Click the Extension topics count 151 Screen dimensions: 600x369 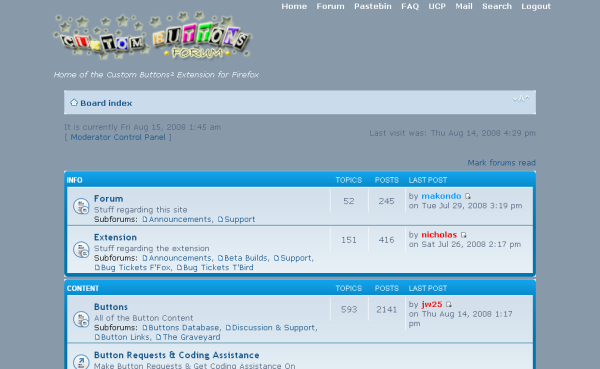(349, 240)
